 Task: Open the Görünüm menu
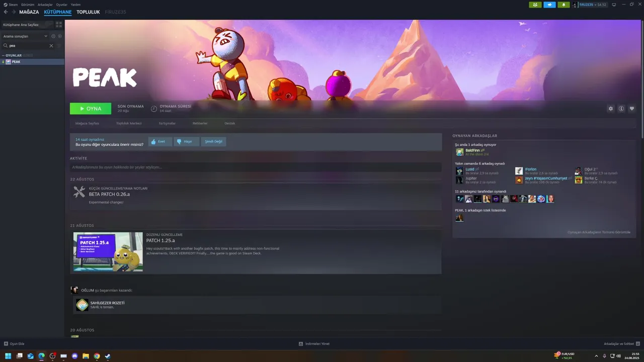(28, 5)
